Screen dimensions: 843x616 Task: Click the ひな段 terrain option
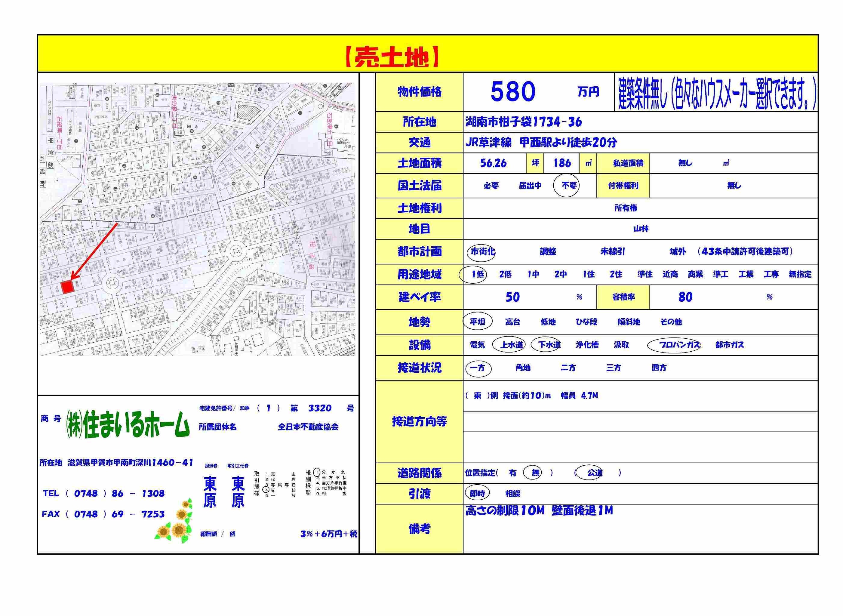pyautogui.click(x=586, y=322)
